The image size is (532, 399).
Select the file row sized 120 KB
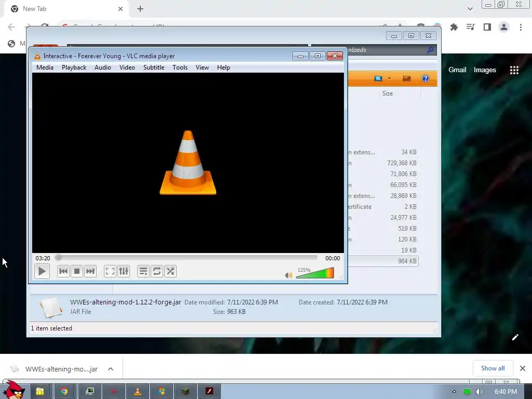point(383,239)
